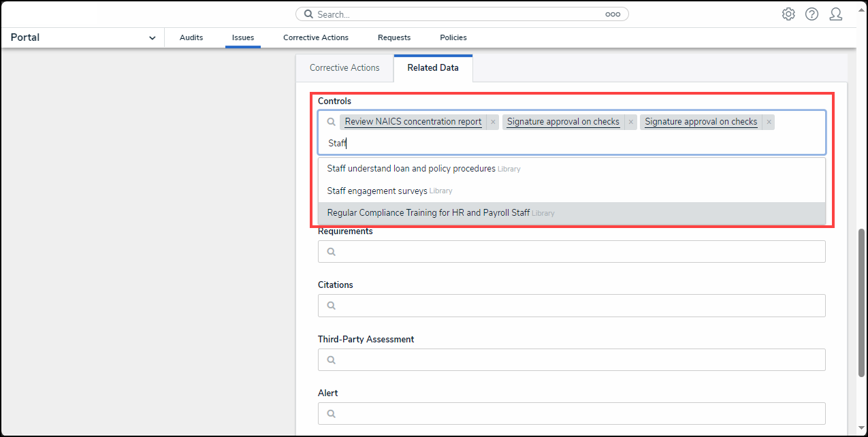Click the help question mark icon

pos(811,14)
